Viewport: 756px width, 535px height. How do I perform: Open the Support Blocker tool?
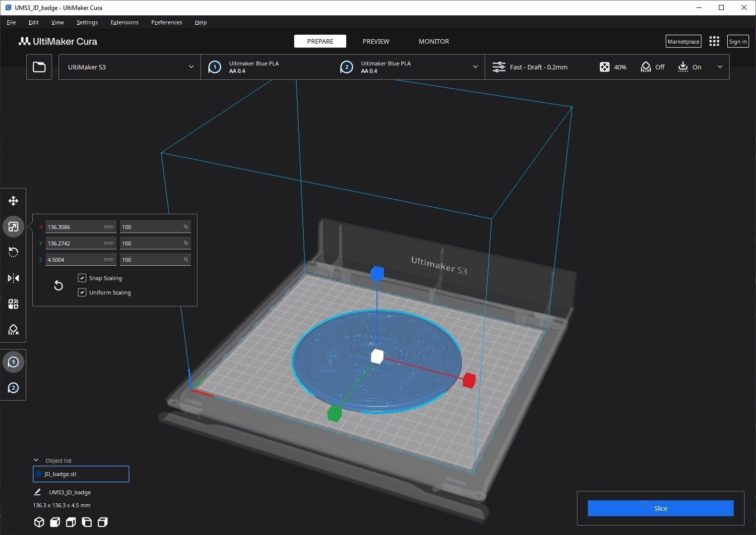pyautogui.click(x=13, y=330)
